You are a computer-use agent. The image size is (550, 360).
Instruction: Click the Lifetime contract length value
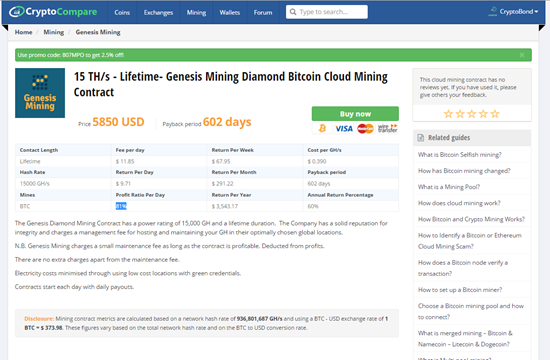tap(30, 161)
